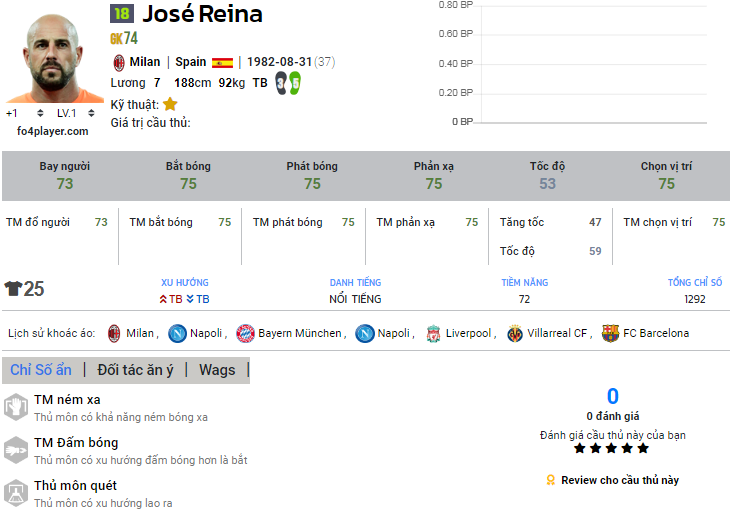Click the FC Barcelona crest icon

[x=610, y=333]
